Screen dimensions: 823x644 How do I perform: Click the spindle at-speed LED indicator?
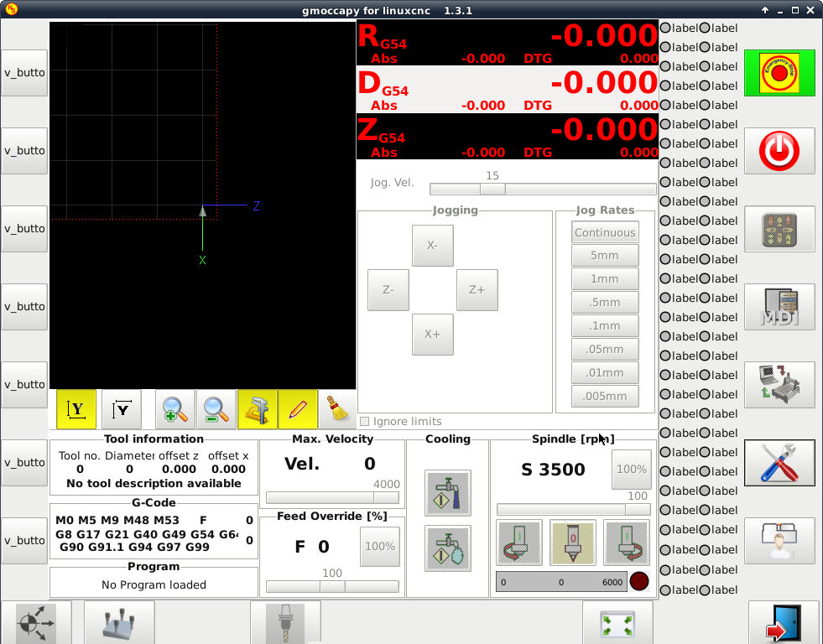pyautogui.click(x=638, y=581)
